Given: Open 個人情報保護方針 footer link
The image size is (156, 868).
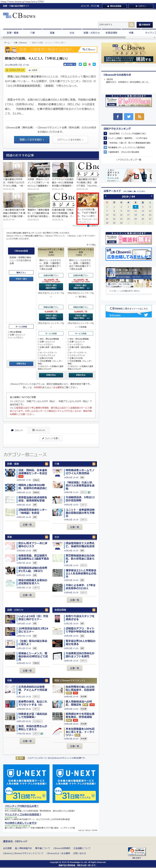Looking at the screenshot, I should tap(23, 848).
